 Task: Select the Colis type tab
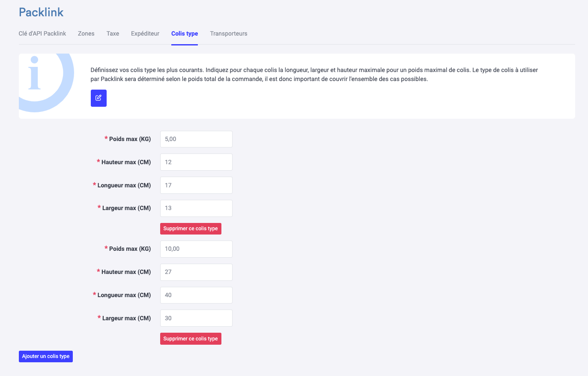click(185, 33)
